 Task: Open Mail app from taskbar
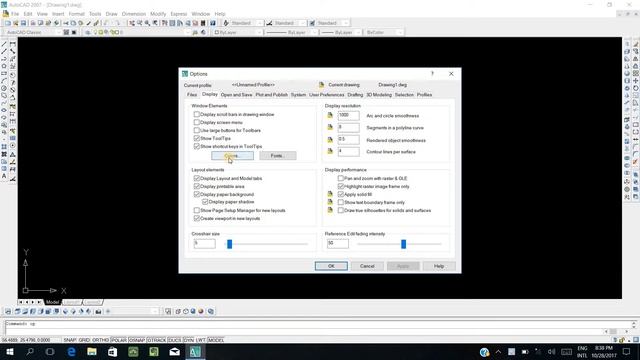tap(175, 352)
